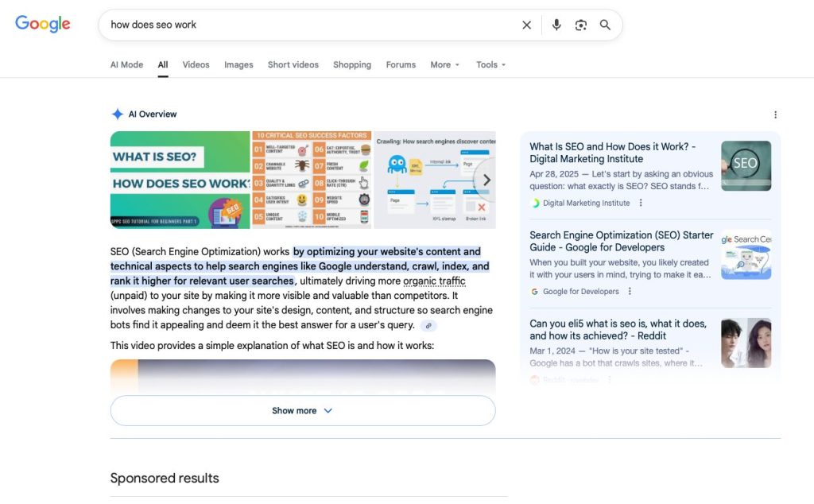Open three-dot menu beside Digital Marketing Institute

point(641,203)
